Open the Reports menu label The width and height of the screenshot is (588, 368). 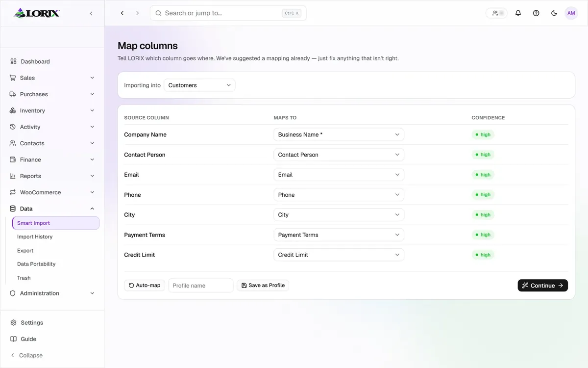[30, 176]
